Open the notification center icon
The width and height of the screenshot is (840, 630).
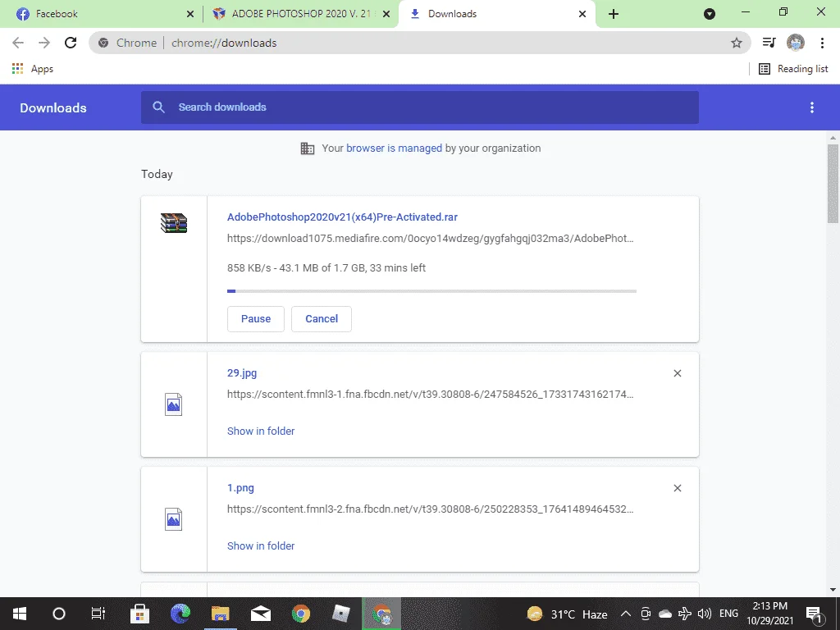(814, 614)
